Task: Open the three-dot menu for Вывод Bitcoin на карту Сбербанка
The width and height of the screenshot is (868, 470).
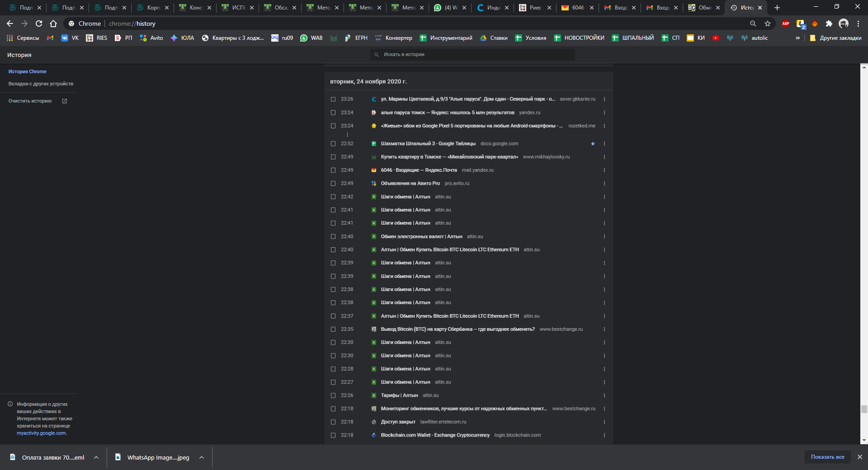Action: pyautogui.click(x=604, y=329)
